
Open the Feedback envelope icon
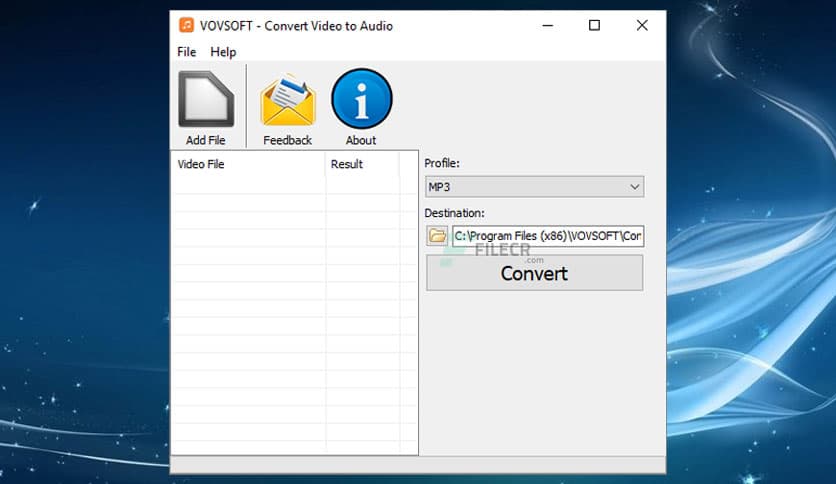(x=288, y=100)
